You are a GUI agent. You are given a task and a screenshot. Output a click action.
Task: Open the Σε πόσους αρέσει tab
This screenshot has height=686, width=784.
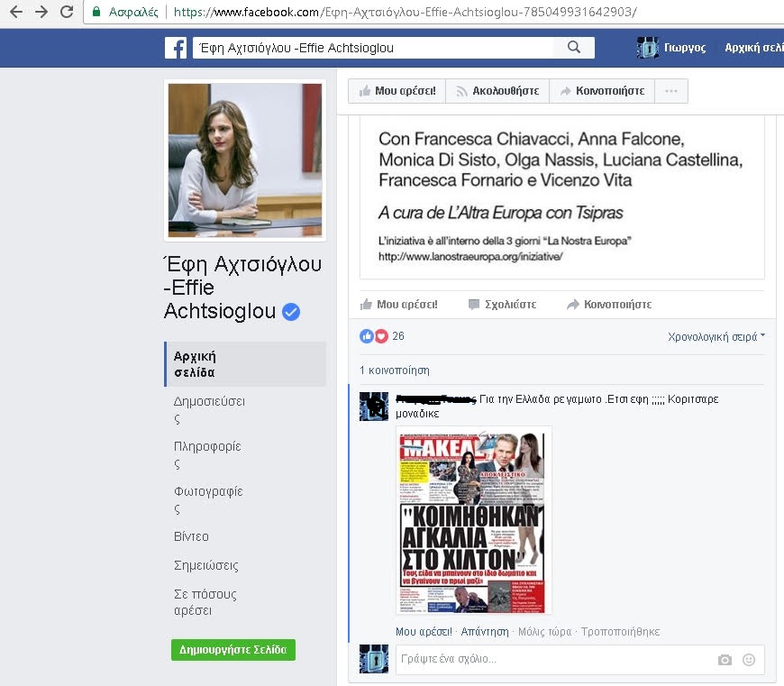[205, 602]
